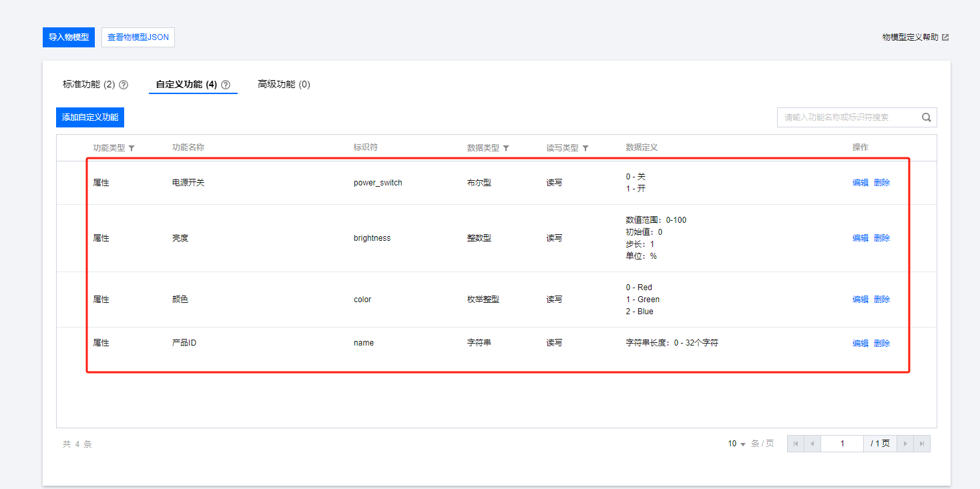Click 产品ID function name
The image size is (980, 489).
click(x=184, y=343)
